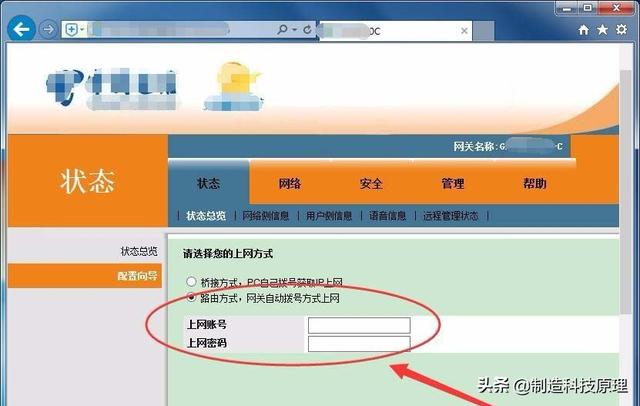
Task: Select the 路由方式 radio button
Action: point(191,297)
